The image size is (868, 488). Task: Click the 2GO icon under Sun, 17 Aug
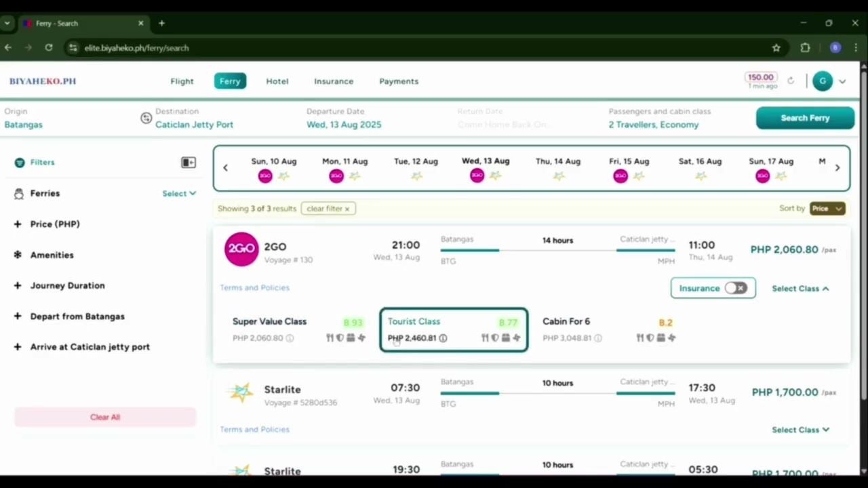click(763, 176)
